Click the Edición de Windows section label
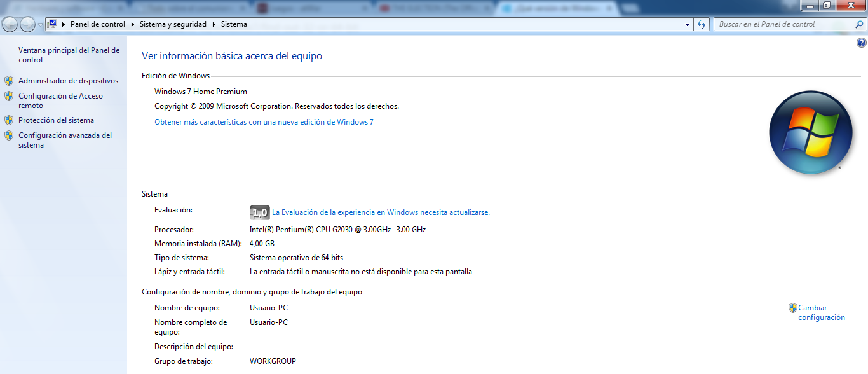This screenshot has height=374, width=868. 175,76
